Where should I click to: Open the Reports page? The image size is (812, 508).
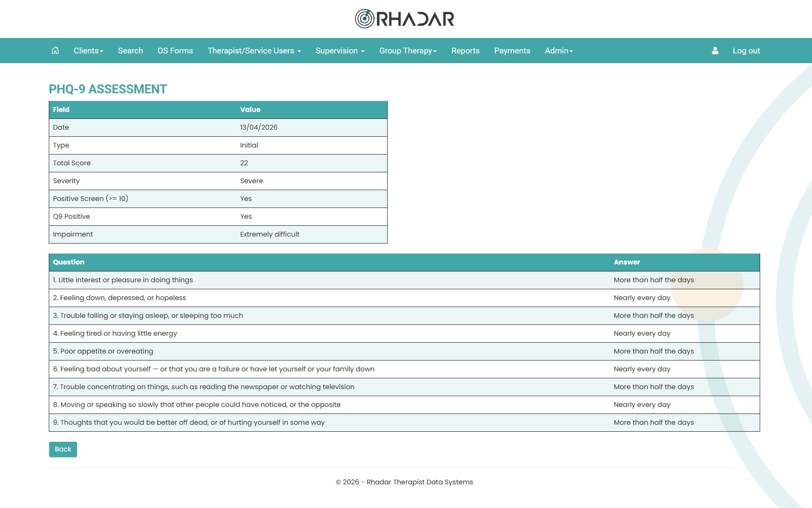pos(465,51)
